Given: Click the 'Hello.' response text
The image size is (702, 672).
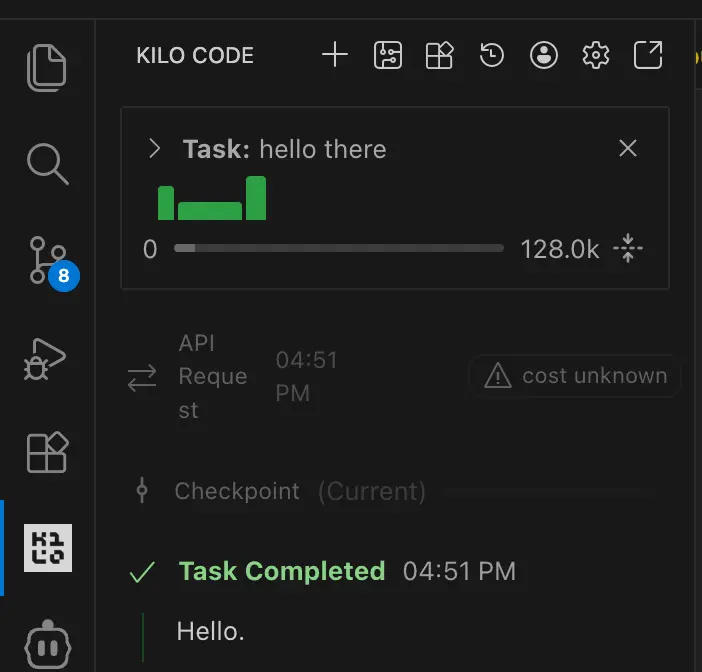Looking at the screenshot, I should (210, 632).
